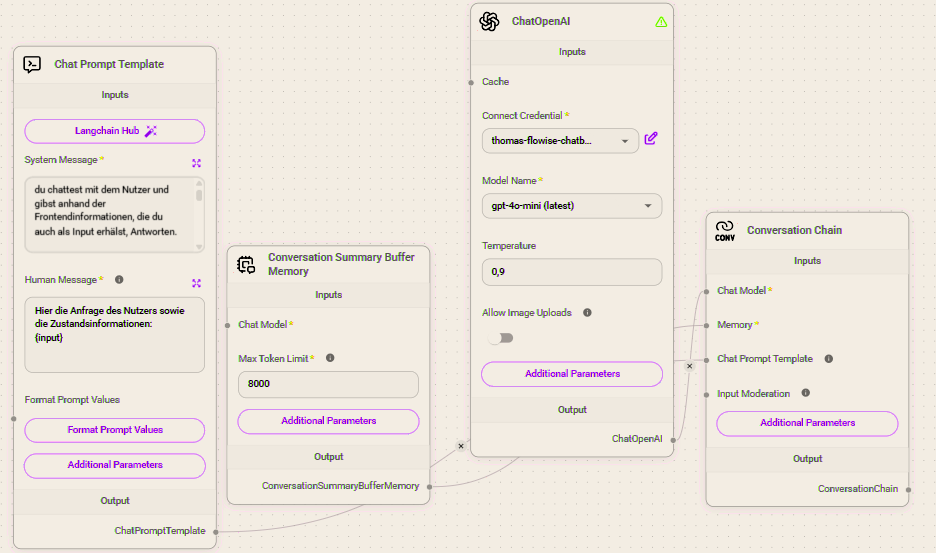Image resolution: width=936 pixels, height=553 pixels.
Task: Open Langchain Hub
Action: (x=115, y=131)
